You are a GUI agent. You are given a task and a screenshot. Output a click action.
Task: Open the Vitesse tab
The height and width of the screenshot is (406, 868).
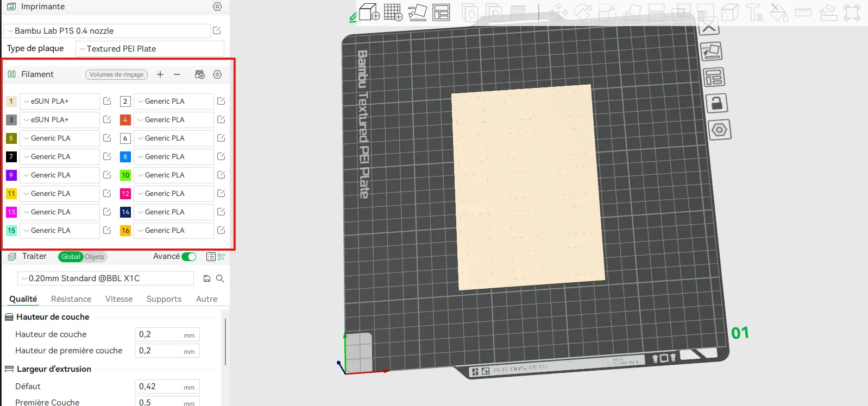(119, 299)
